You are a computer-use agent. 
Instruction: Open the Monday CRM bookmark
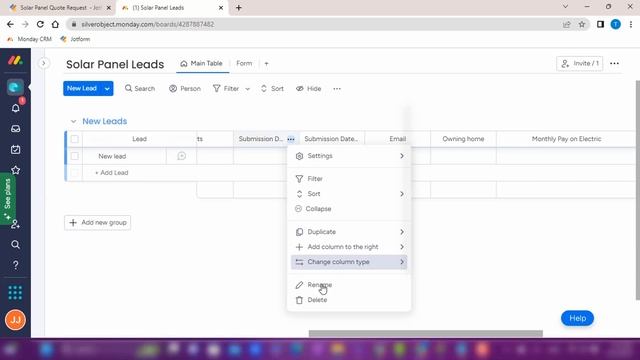(x=29, y=39)
